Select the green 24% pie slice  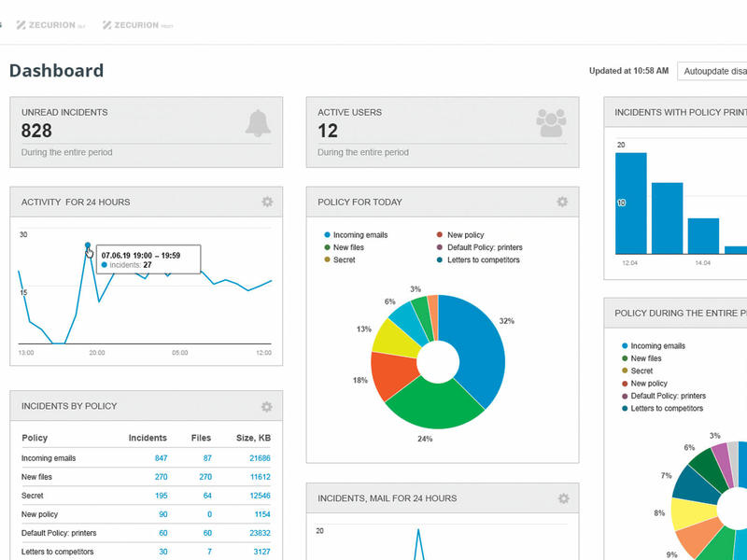tap(430, 406)
